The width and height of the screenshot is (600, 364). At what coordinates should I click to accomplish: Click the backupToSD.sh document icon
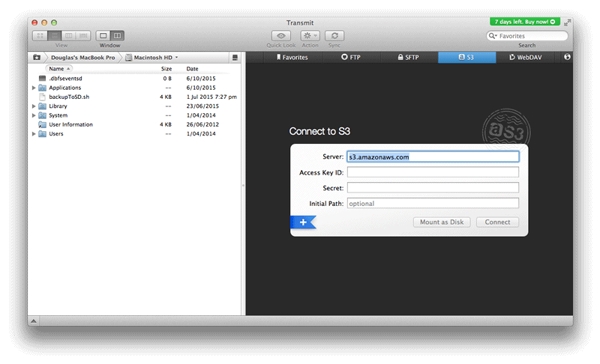coord(43,97)
